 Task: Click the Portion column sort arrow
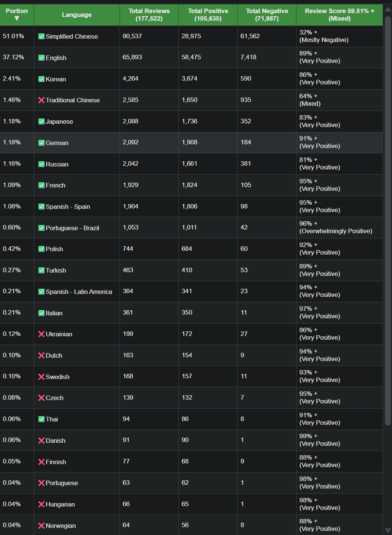pyautogui.click(x=17, y=18)
